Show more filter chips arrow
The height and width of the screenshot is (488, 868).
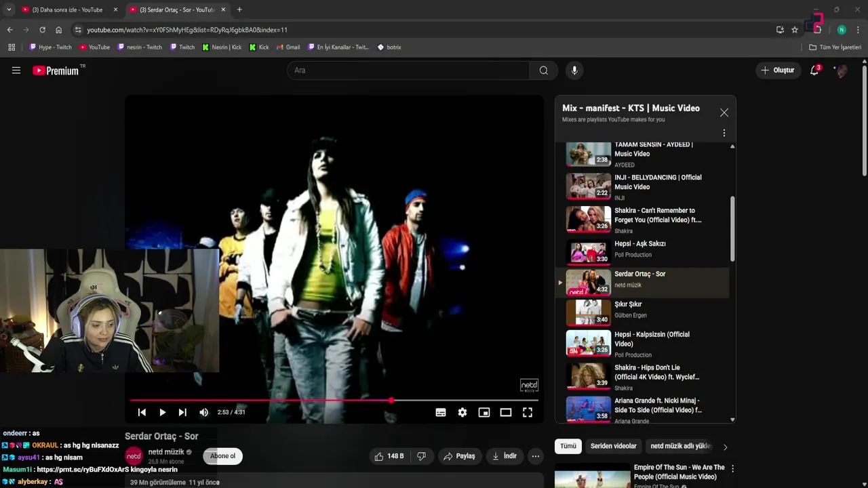click(x=725, y=447)
